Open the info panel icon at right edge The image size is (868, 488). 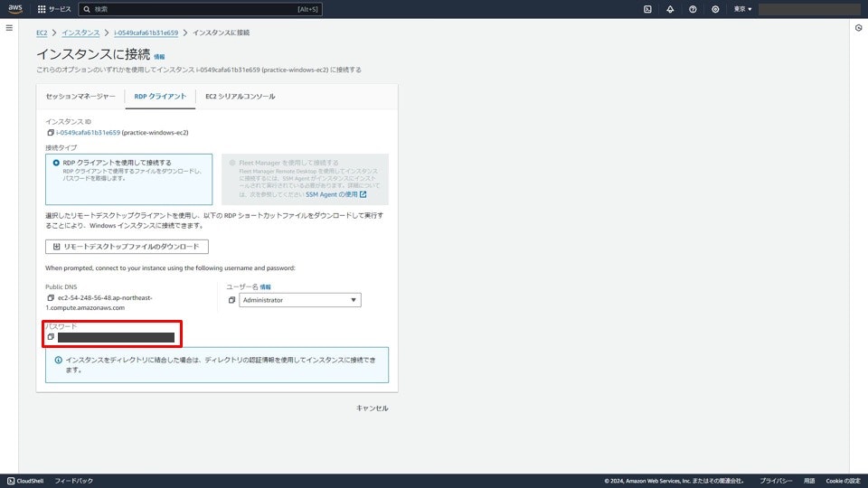click(859, 28)
